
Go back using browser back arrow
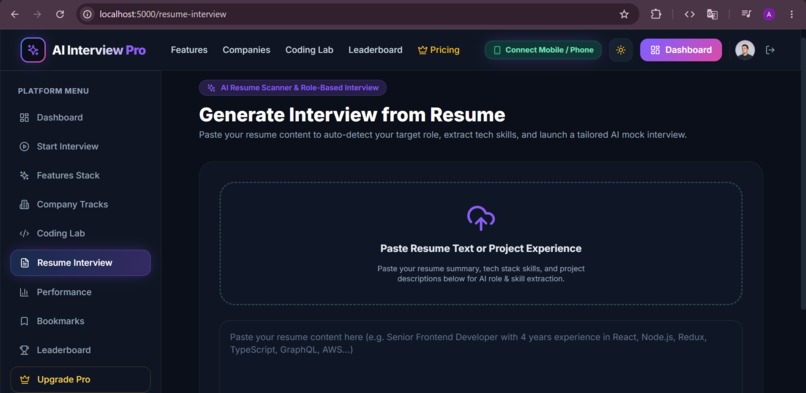click(14, 14)
